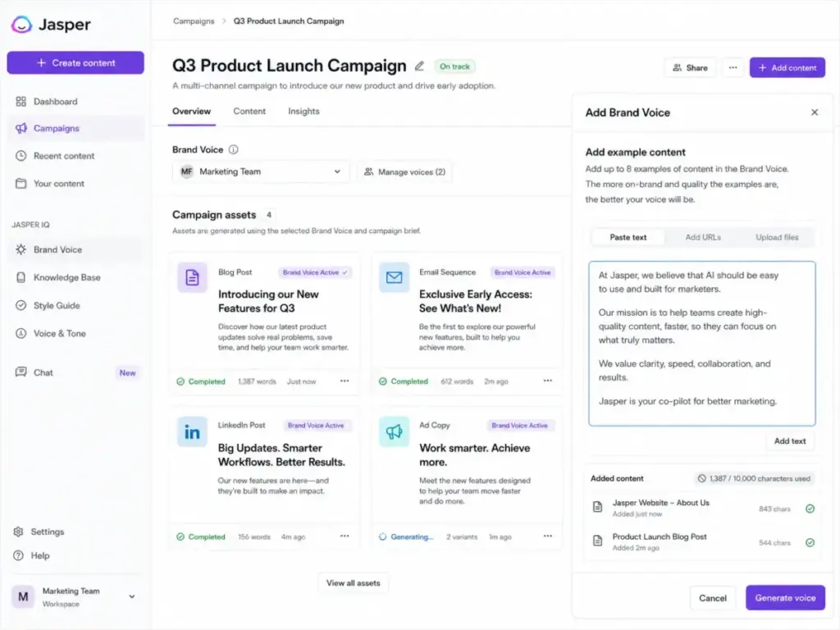Viewport: 840px width, 630px height.
Task: Click Jasper Website About Us file icon
Action: click(598, 507)
